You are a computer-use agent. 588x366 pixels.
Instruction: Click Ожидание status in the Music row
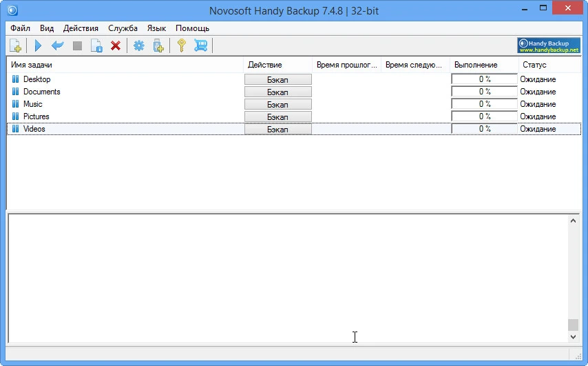coord(538,104)
